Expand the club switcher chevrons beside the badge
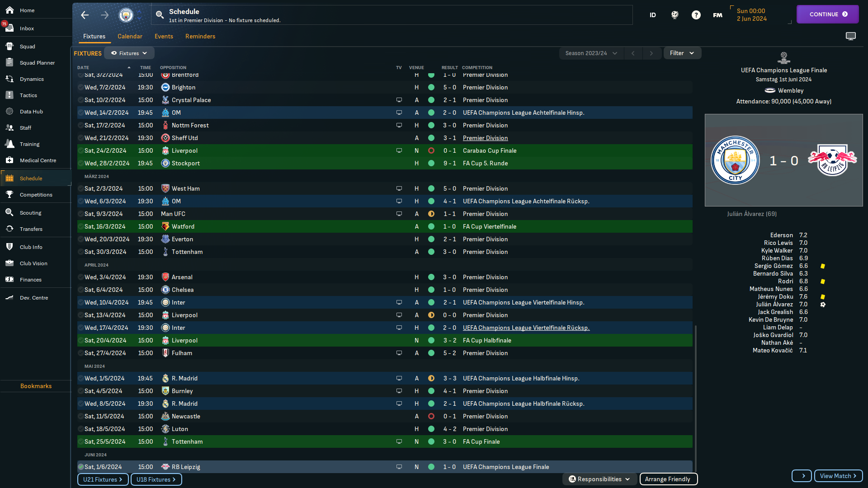 [x=140, y=15]
